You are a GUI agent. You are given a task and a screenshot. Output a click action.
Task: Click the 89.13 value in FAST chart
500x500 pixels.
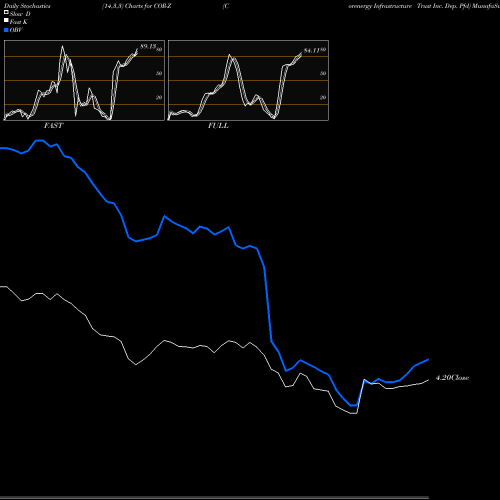[x=148, y=47]
